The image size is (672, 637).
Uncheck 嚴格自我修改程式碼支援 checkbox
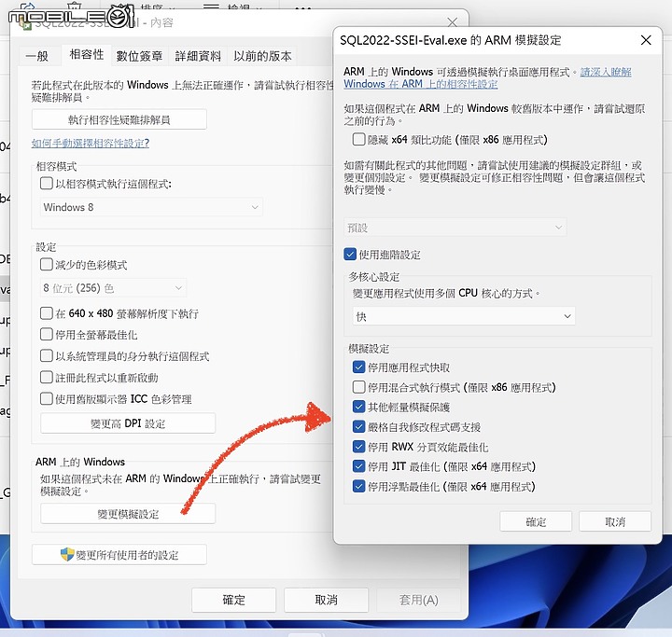358,426
